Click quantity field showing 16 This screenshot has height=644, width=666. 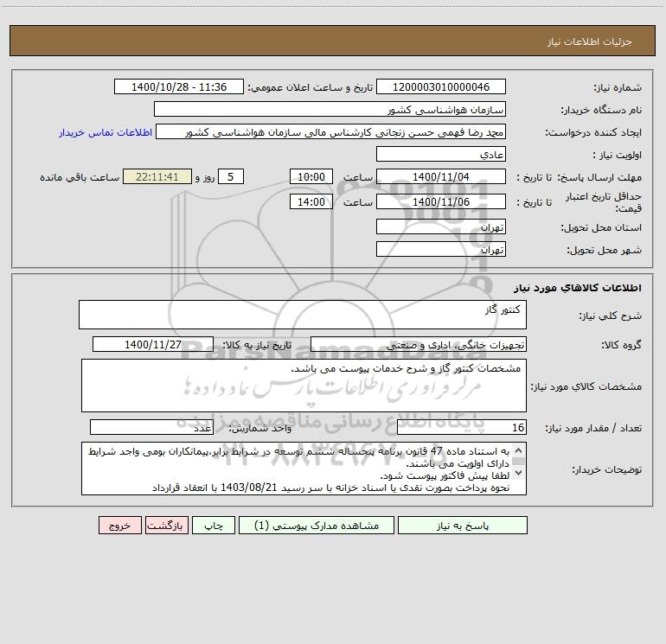pos(462,428)
